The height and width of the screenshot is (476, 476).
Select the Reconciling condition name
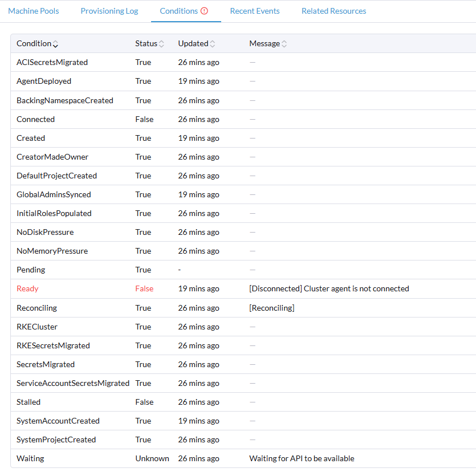coord(36,308)
